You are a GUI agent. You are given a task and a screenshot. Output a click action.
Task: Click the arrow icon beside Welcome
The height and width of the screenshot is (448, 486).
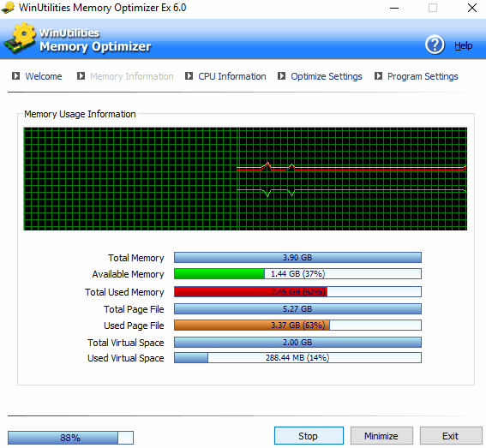pyautogui.click(x=15, y=76)
